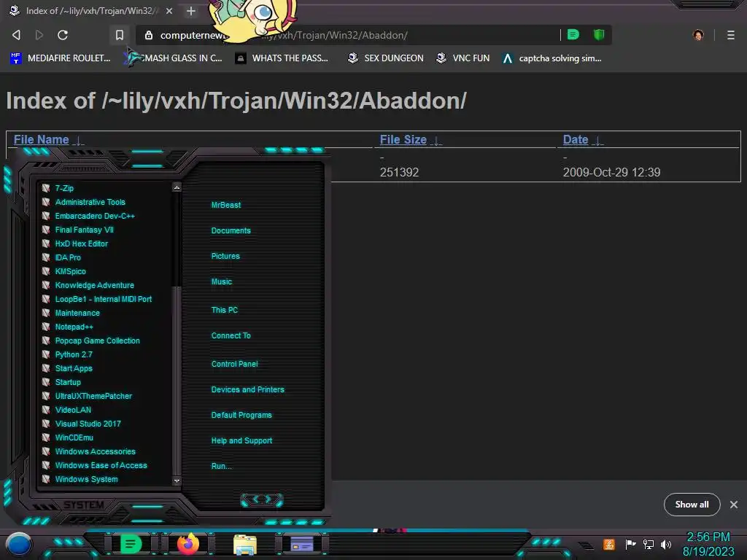Open File Explorer from the taskbar

point(245,545)
